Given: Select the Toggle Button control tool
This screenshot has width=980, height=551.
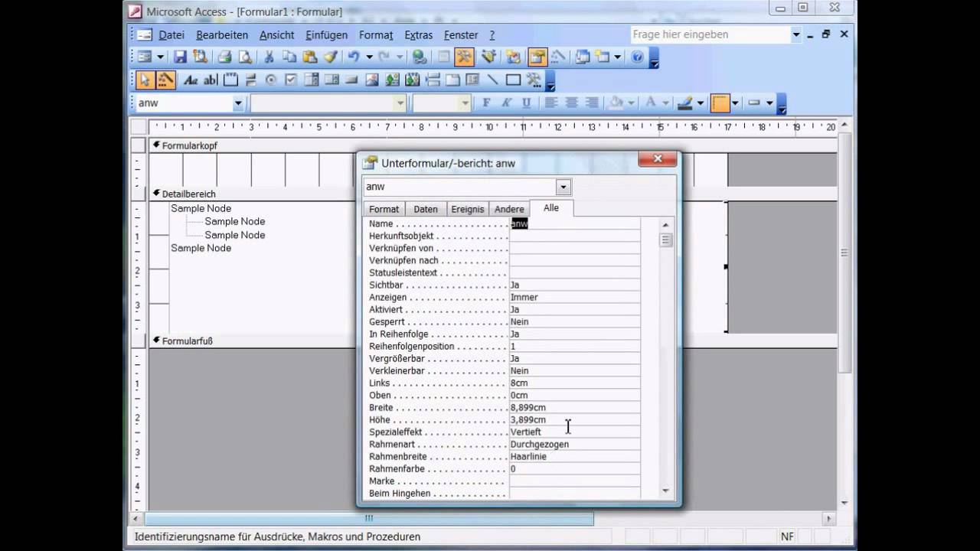Looking at the screenshot, I should (x=250, y=80).
